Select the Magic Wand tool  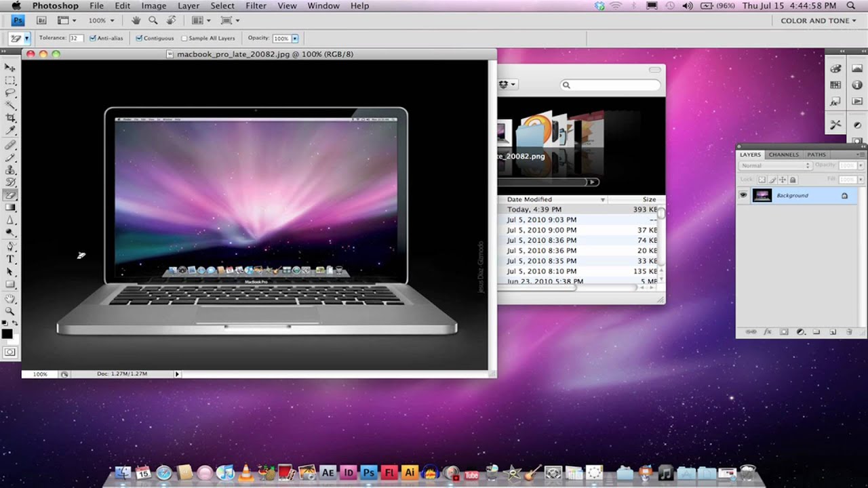click(10, 105)
